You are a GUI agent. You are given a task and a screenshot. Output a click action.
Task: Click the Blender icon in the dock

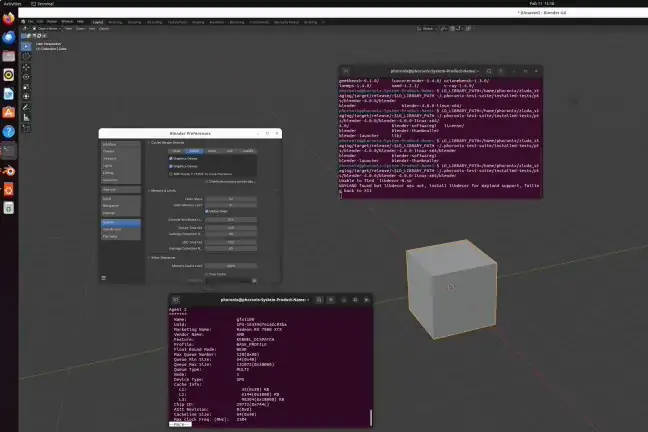[9, 171]
